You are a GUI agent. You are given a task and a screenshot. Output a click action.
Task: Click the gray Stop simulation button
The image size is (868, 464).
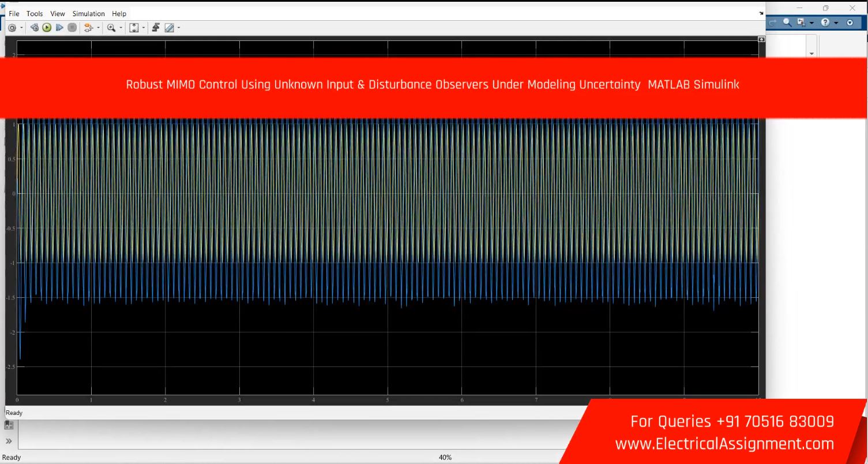tap(72, 28)
